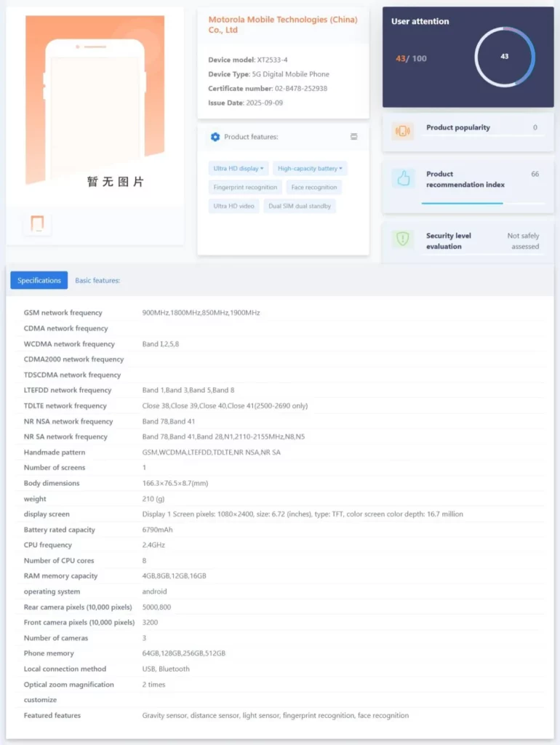Viewport: 560px width, 745px height.
Task: Click optical zoom value 2 times
Action: tap(154, 685)
